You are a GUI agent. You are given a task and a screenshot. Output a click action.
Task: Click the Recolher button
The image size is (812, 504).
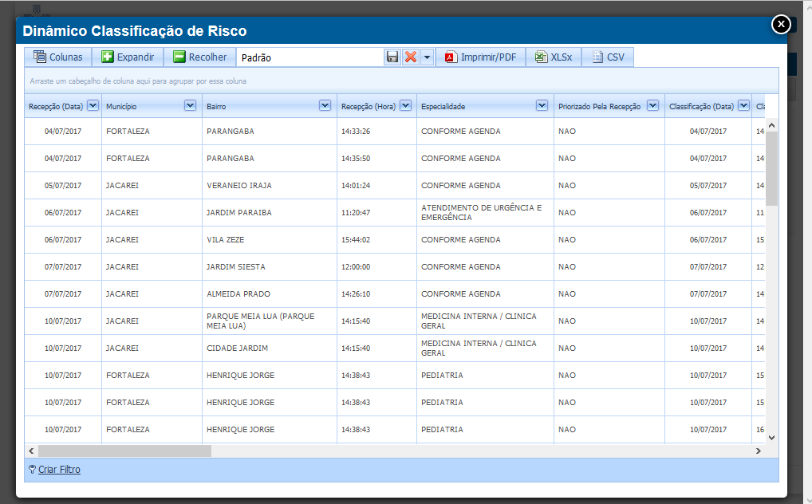click(200, 57)
